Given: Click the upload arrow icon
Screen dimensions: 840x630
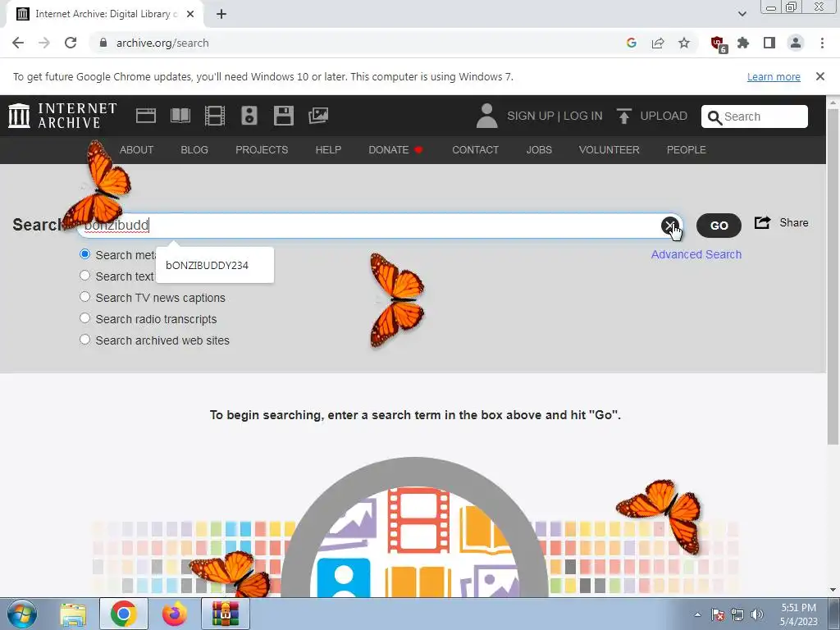Looking at the screenshot, I should [623, 116].
